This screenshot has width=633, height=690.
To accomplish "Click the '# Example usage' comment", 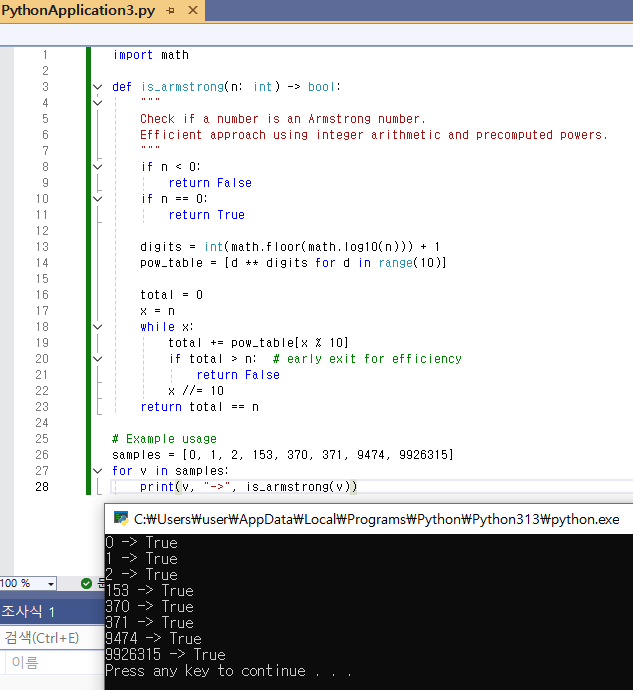I will (x=164, y=439).
